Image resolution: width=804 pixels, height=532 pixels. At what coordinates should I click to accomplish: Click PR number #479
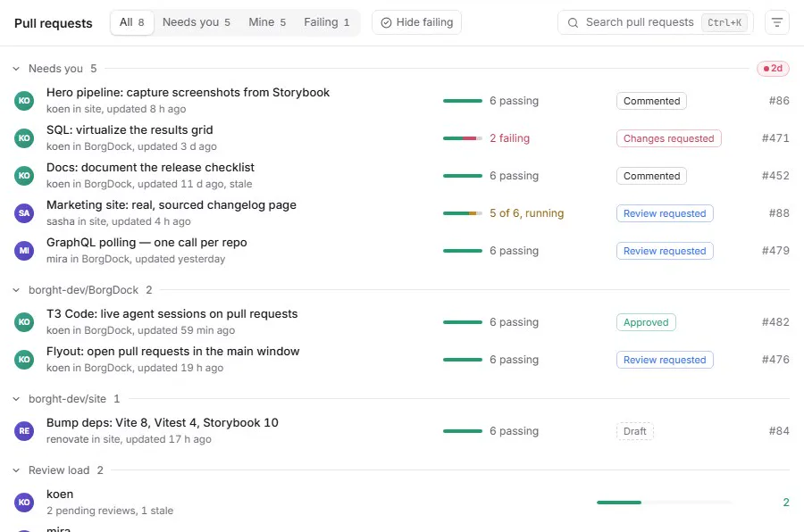coord(775,251)
